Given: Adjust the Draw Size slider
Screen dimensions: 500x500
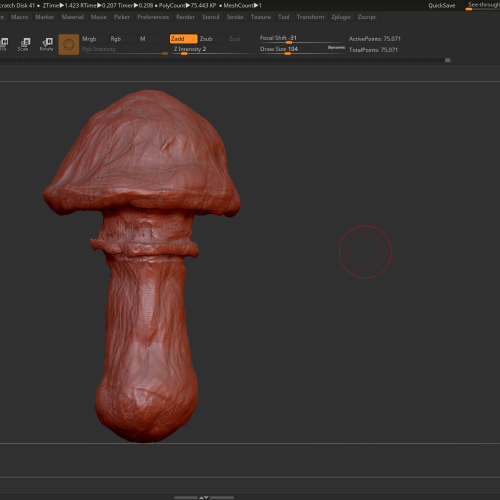Looking at the screenshot, I should point(293,50).
